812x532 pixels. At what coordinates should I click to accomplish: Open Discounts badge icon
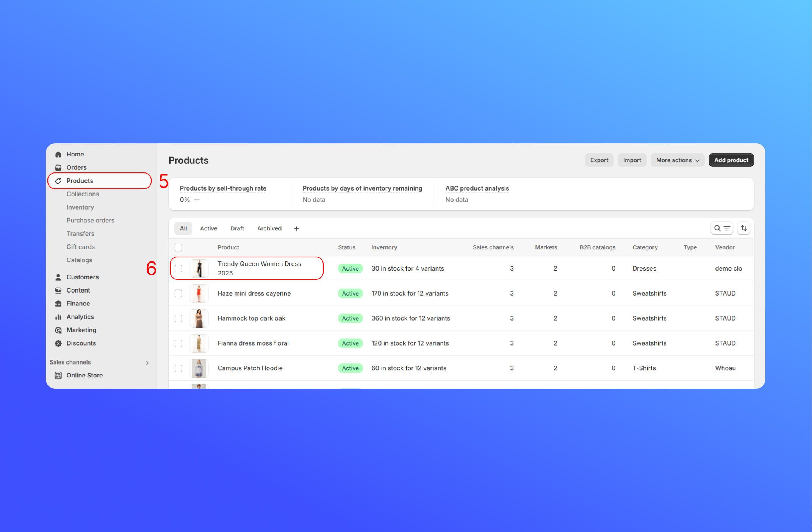pyautogui.click(x=58, y=343)
